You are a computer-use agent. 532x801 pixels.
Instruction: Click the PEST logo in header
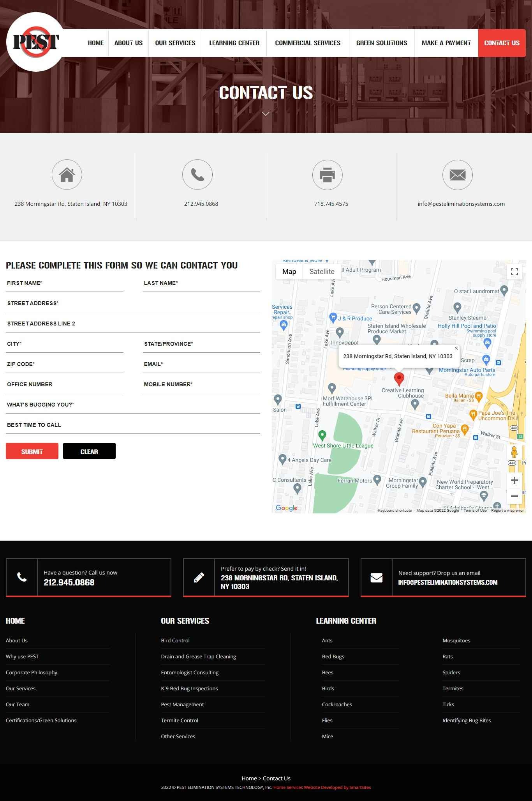coord(35,42)
